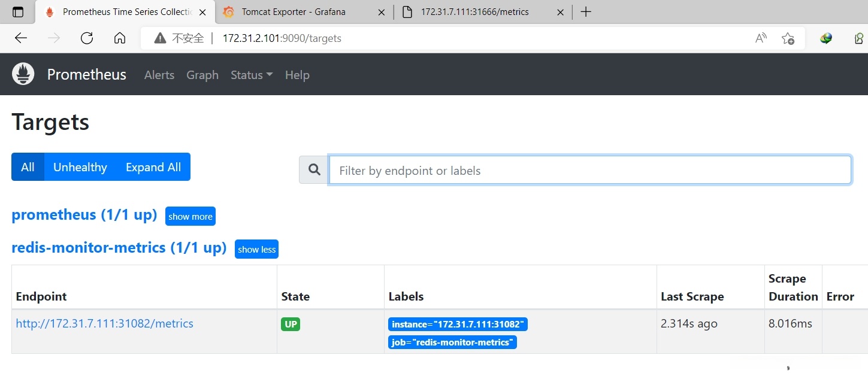Click the Targets page heading
868x376 pixels.
pyautogui.click(x=50, y=122)
